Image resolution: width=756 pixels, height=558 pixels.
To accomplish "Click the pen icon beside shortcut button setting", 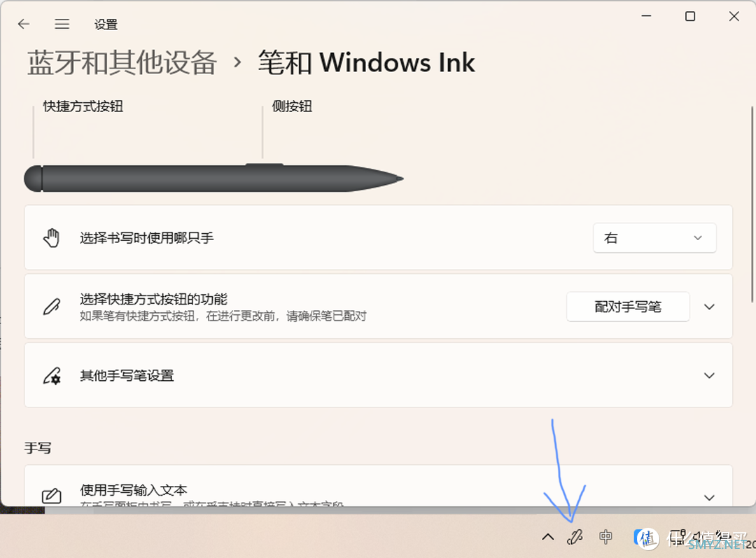I will (x=52, y=307).
